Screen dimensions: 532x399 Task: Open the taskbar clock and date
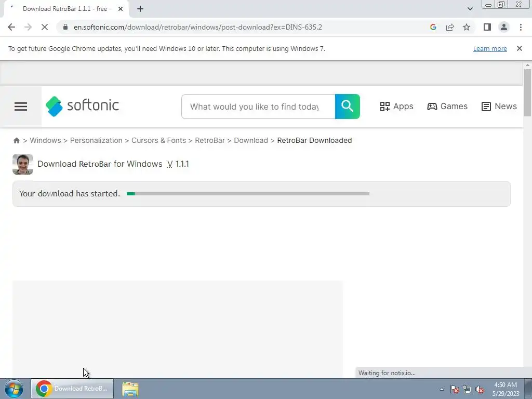[506, 389]
